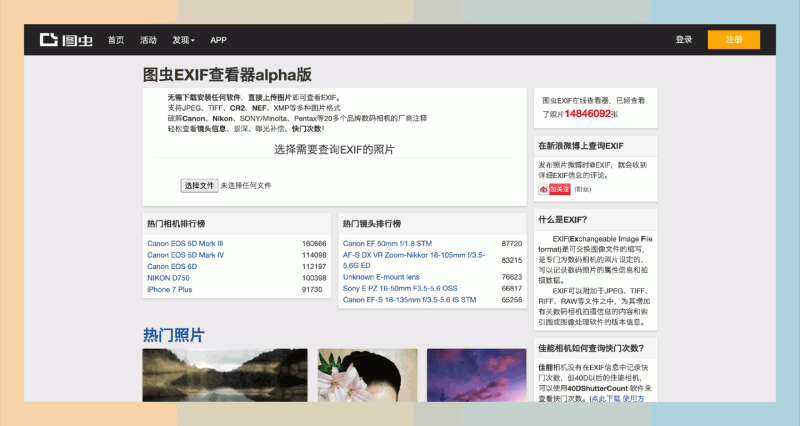
Task: Click the Weibo 加关注 button
Action: [x=559, y=189]
